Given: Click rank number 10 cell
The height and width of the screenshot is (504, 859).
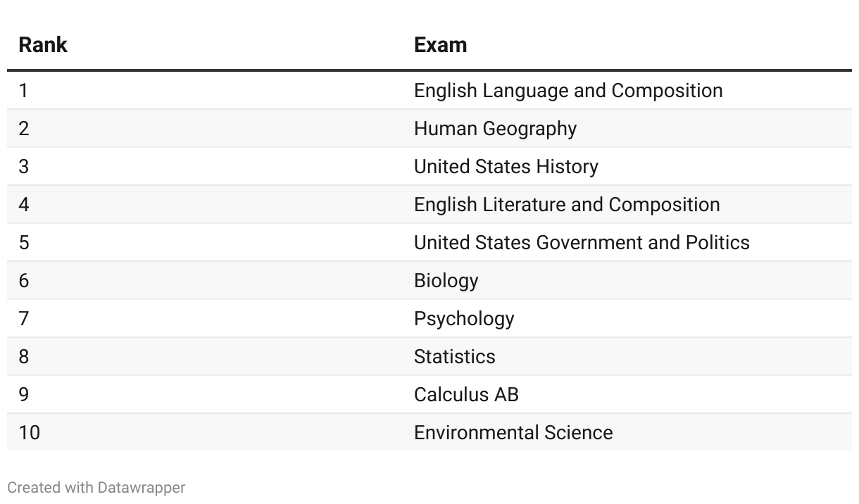Looking at the screenshot, I should click(x=29, y=432).
